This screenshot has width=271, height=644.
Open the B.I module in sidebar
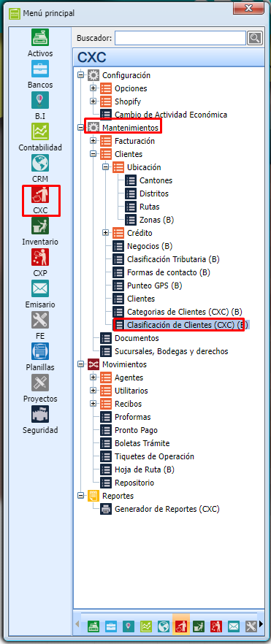pos(40,106)
